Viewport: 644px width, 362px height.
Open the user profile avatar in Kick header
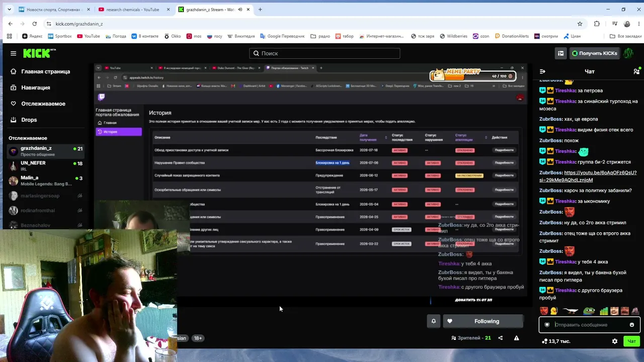click(628, 53)
